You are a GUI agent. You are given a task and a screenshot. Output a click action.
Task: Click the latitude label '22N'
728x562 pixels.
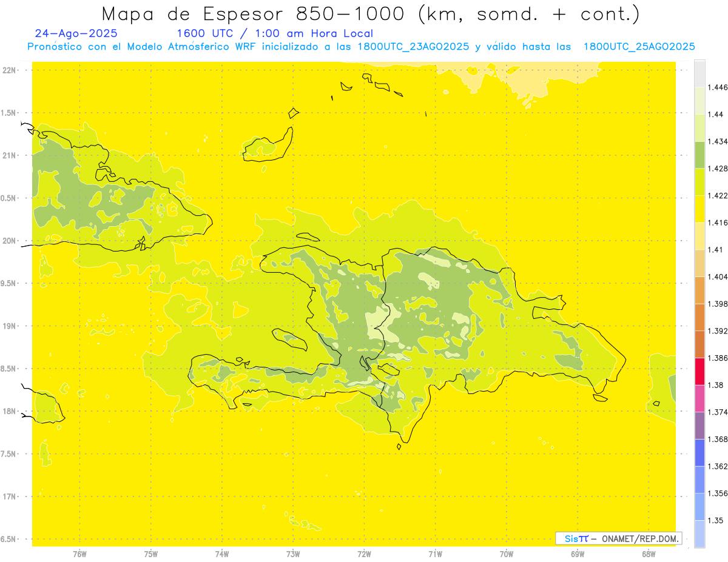10,70
